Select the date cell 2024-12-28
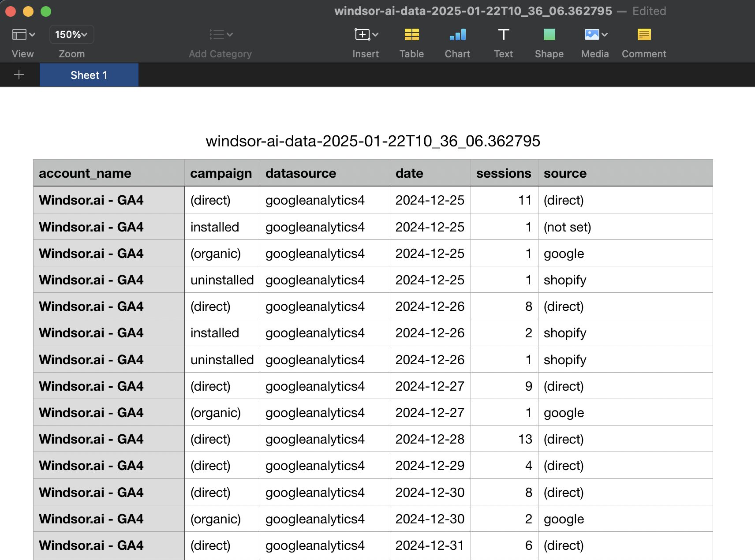The width and height of the screenshot is (755, 560). 430,439
